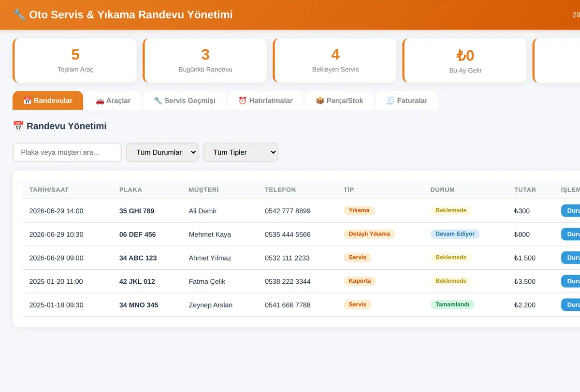This screenshot has height=392, width=580.
Task: Open the Servis Geçmişi tab
Action: point(184,101)
